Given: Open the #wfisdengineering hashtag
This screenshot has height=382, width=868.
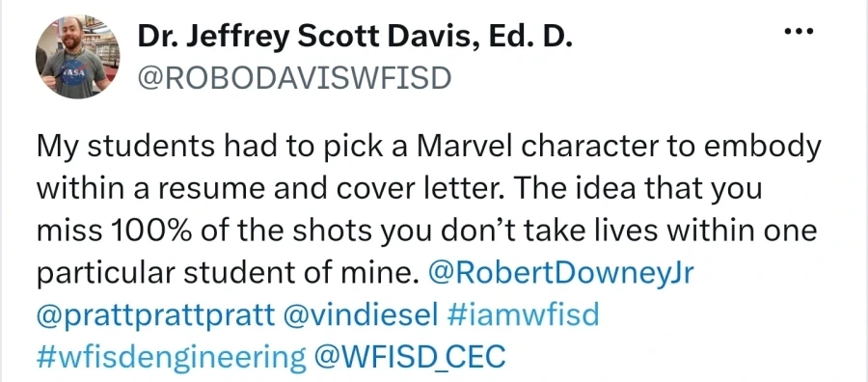Looking at the screenshot, I should pos(171,357).
